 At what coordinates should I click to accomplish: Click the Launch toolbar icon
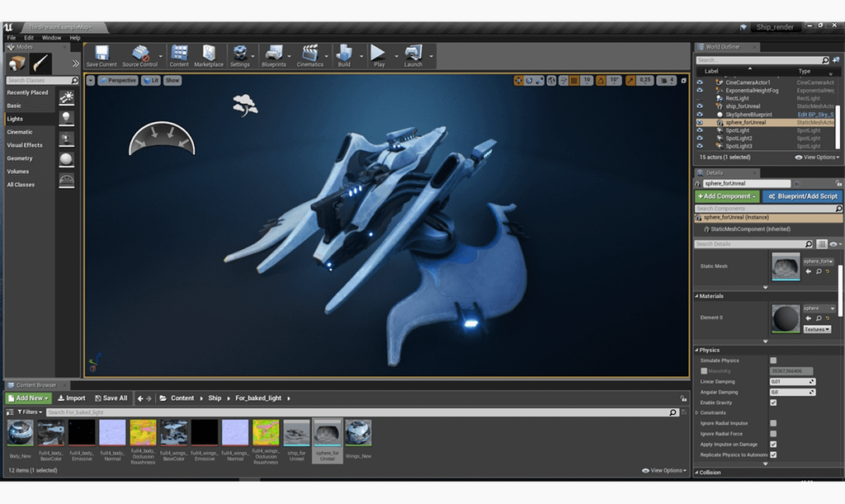click(x=413, y=53)
